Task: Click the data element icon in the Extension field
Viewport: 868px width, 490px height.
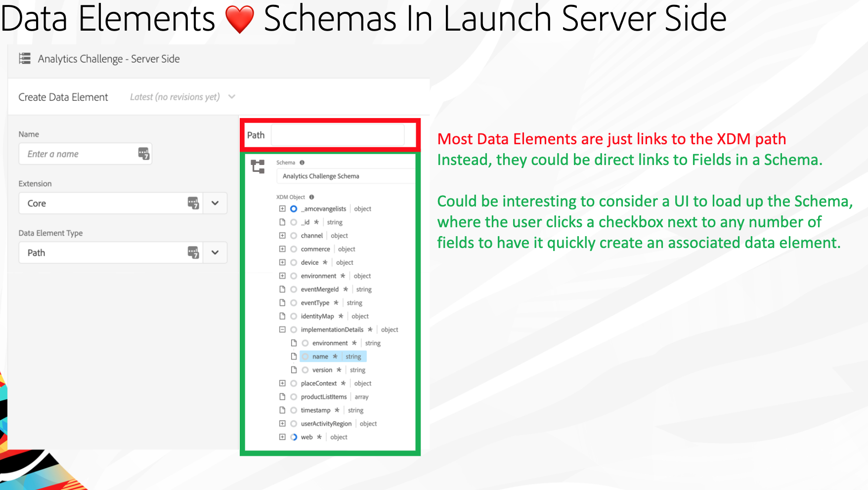Action: click(193, 203)
